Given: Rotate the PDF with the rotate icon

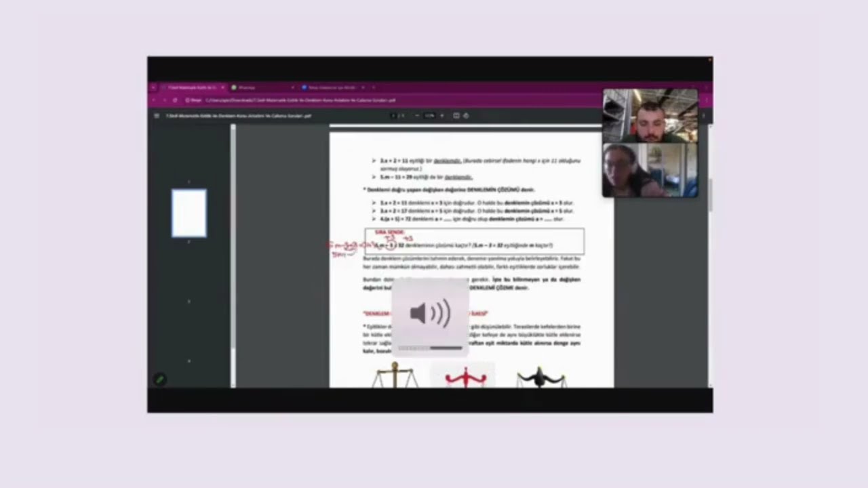Looking at the screenshot, I should coord(465,115).
